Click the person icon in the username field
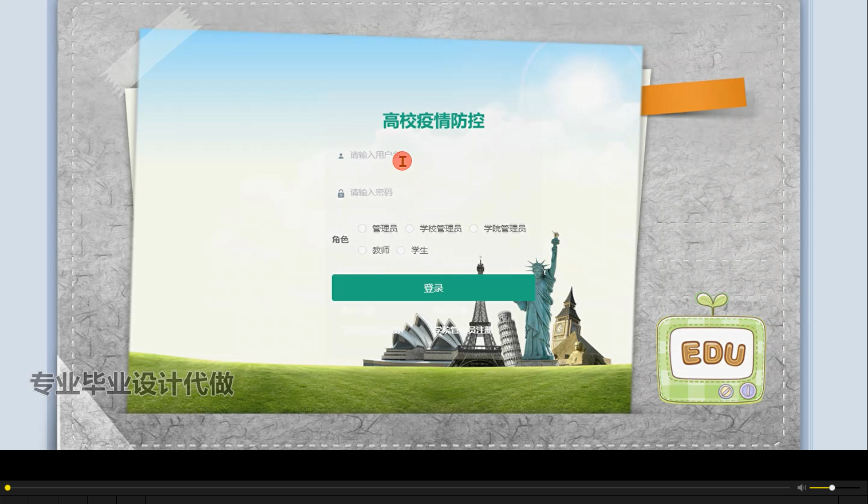868x504 pixels. coord(341,155)
